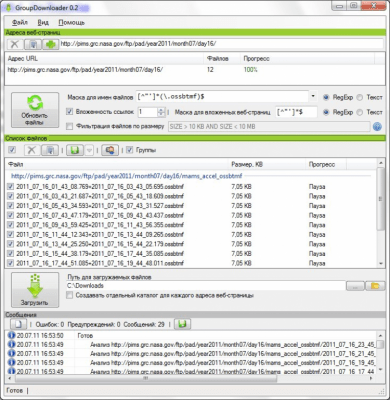Viewport: 390px width, 400px height.
Task: Select Текст radio for nested web page mask
Action: [359, 112]
